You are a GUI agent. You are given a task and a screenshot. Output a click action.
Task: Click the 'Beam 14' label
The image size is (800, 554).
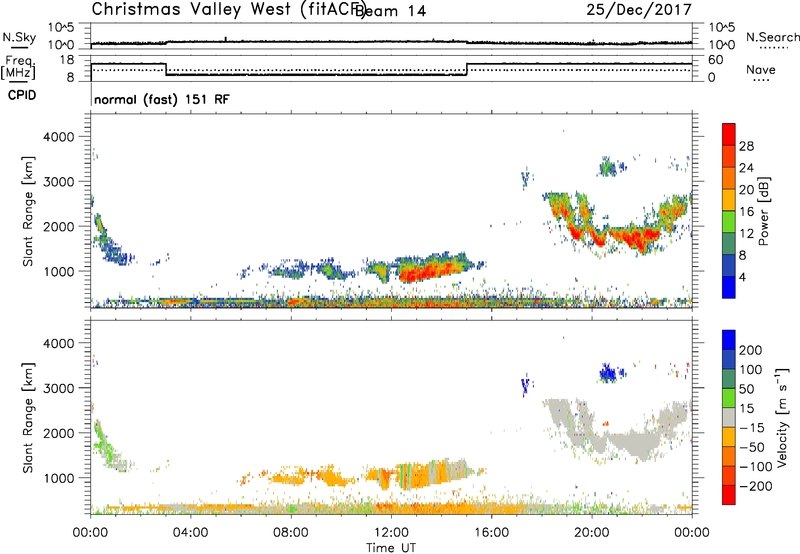pos(390,11)
